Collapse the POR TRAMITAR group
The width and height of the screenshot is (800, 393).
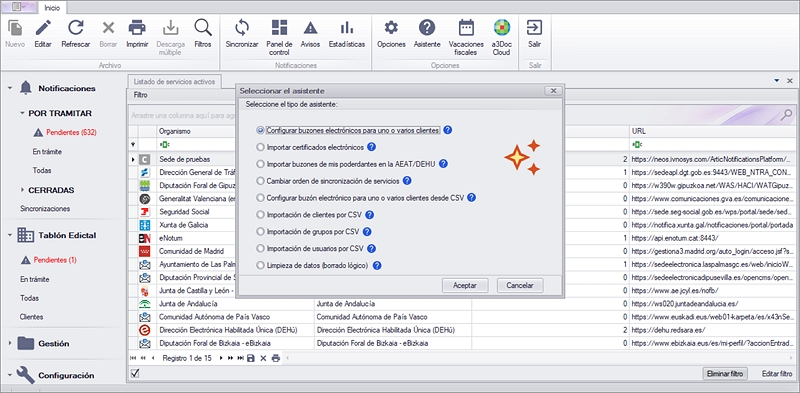[22, 113]
